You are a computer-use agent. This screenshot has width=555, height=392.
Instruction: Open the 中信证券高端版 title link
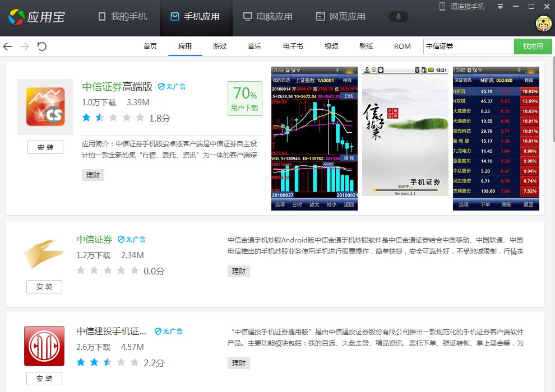pyautogui.click(x=117, y=87)
